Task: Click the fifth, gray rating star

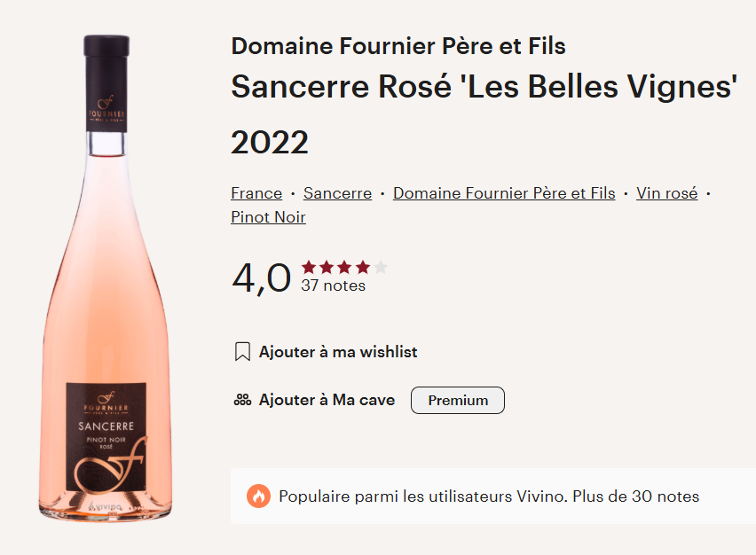Action: 381,267
